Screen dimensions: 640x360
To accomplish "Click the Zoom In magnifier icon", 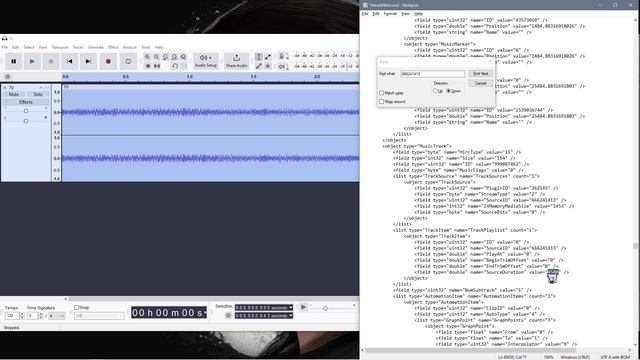I will [x=147, y=57].
